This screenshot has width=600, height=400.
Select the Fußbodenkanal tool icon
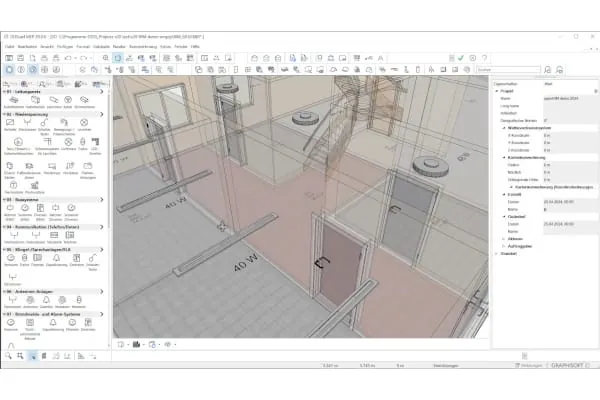click(29, 167)
